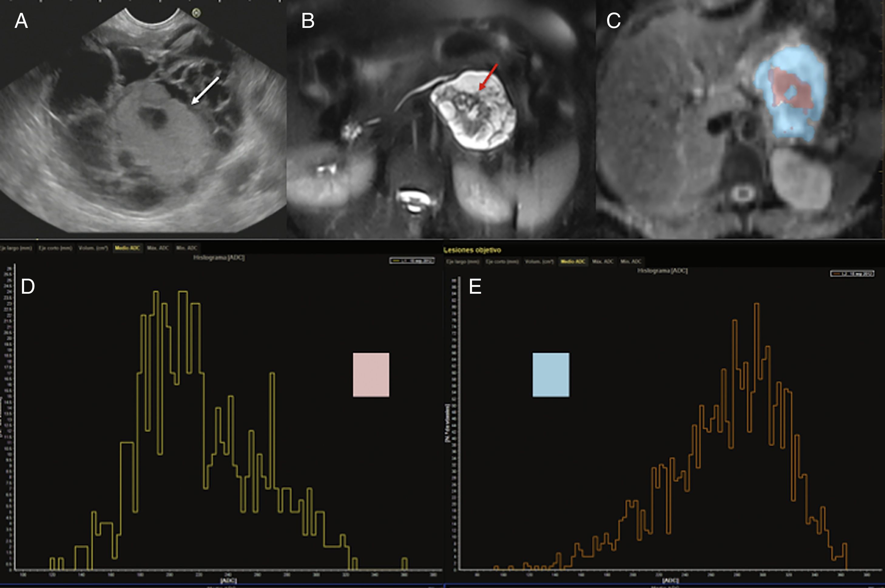Viewport: 885px width, 588px height.
Task: Open the 'Volum. (cm³)' tab in the right panel
Action: [x=539, y=261]
